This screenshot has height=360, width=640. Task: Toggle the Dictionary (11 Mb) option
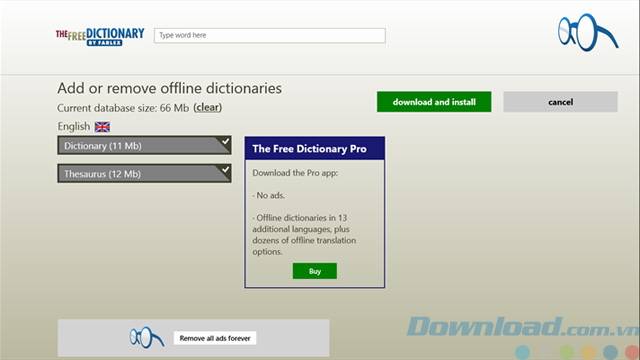(144, 145)
